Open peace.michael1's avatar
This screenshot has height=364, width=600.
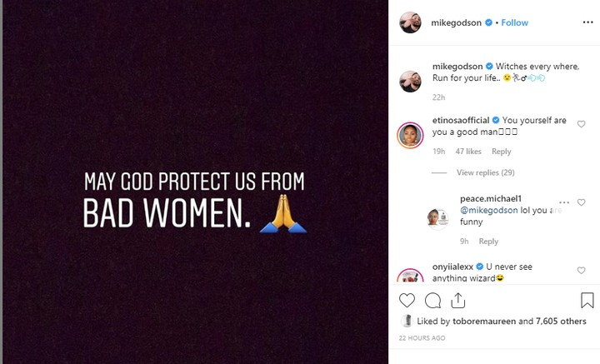coord(438,217)
